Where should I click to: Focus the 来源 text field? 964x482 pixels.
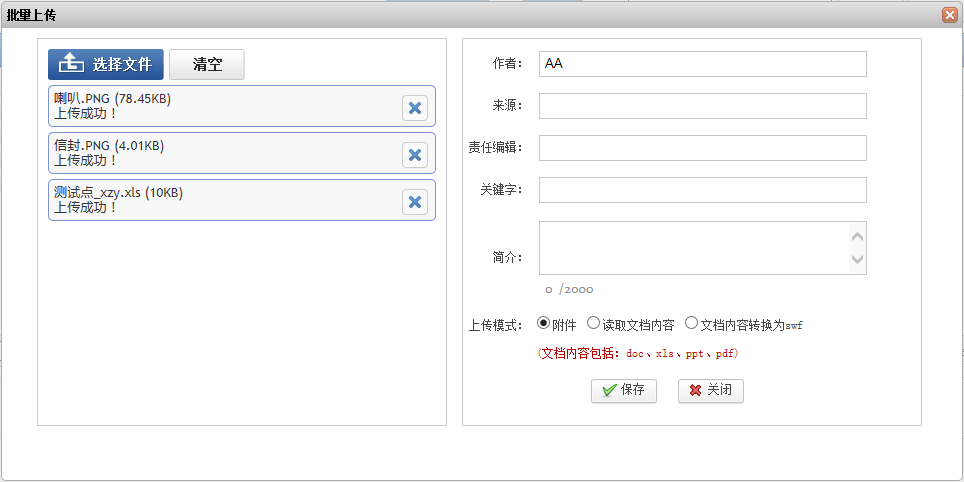click(x=702, y=106)
